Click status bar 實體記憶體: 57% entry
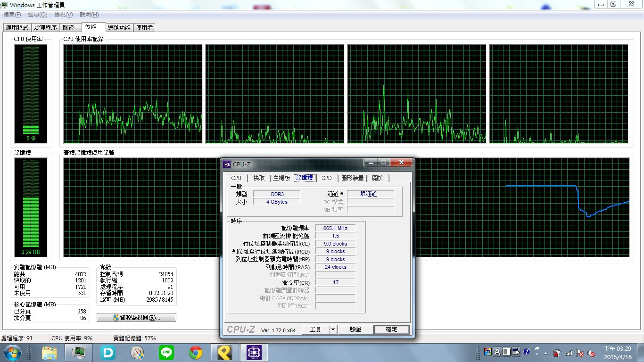Image resolution: width=644 pixels, height=362 pixels. [x=134, y=338]
